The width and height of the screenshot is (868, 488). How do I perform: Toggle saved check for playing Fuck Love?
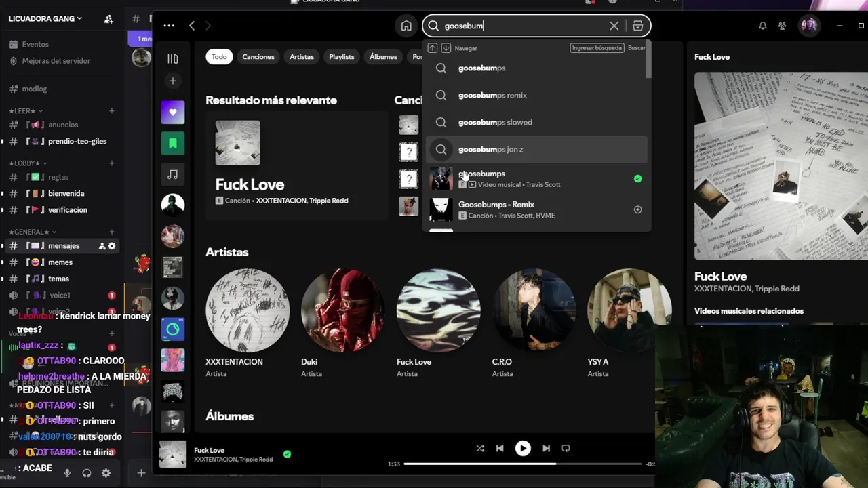[287, 454]
